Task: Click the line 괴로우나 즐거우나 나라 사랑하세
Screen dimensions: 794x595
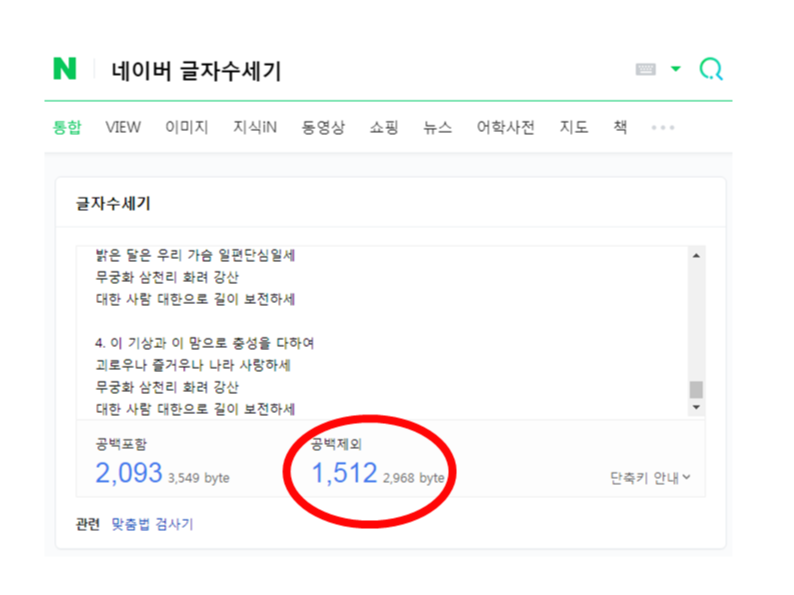Action: (x=193, y=365)
